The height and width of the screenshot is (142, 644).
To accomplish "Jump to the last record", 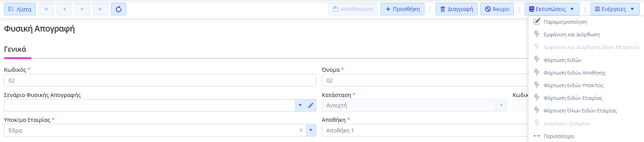I will coord(100,9).
